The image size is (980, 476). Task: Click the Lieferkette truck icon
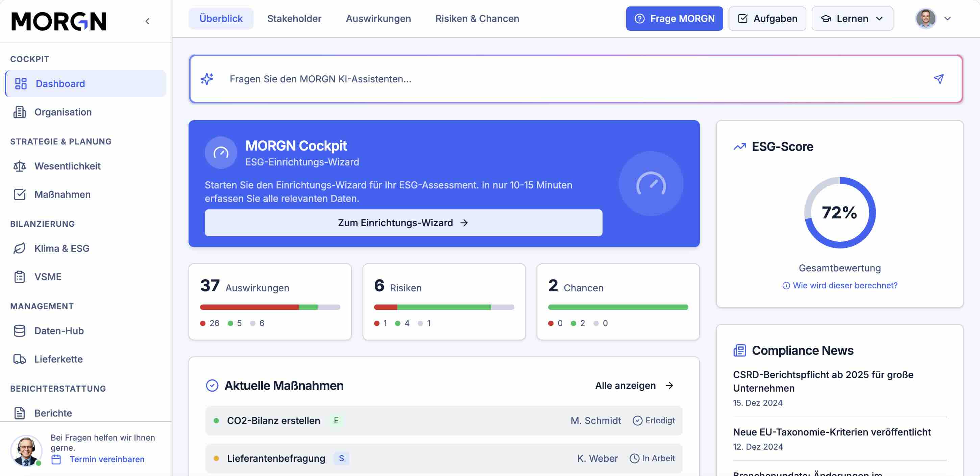click(x=19, y=359)
